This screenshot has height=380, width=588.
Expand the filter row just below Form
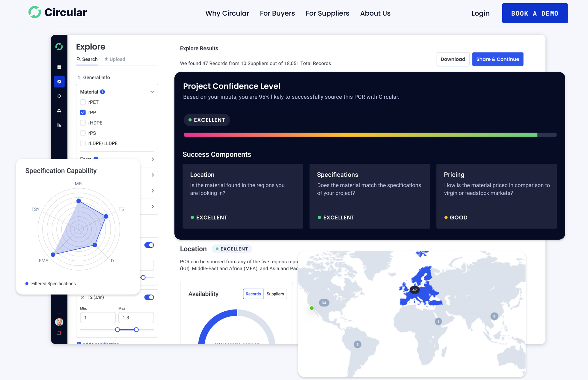(153, 175)
